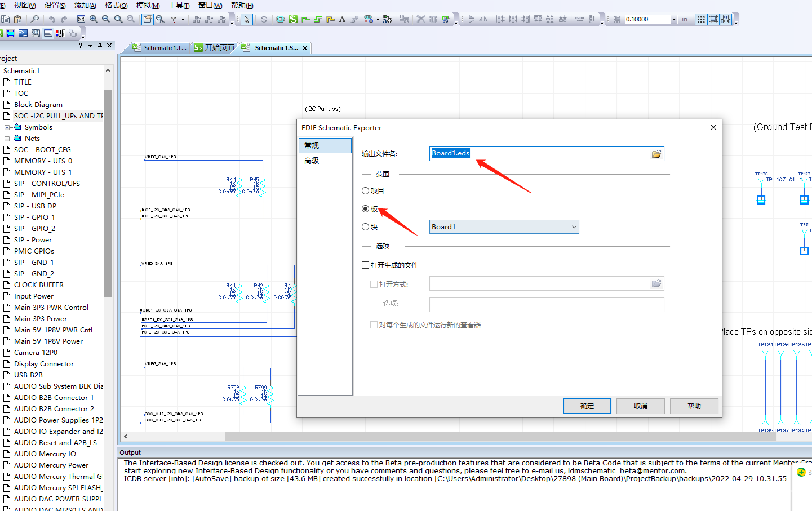Expand the Nets tree node
Viewport: 812px width, 511px height.
point(7,139)
